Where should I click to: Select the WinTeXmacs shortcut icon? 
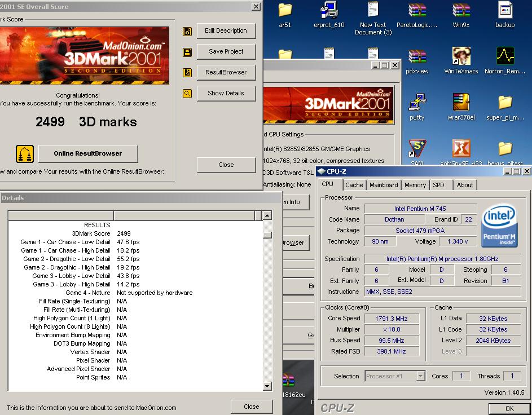[x=461, y=56]
